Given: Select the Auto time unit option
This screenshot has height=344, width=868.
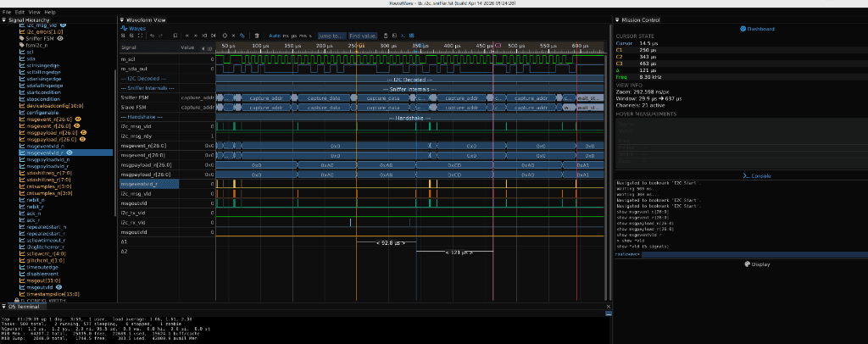Looking at the screenshot, I should tap(275, 36).
